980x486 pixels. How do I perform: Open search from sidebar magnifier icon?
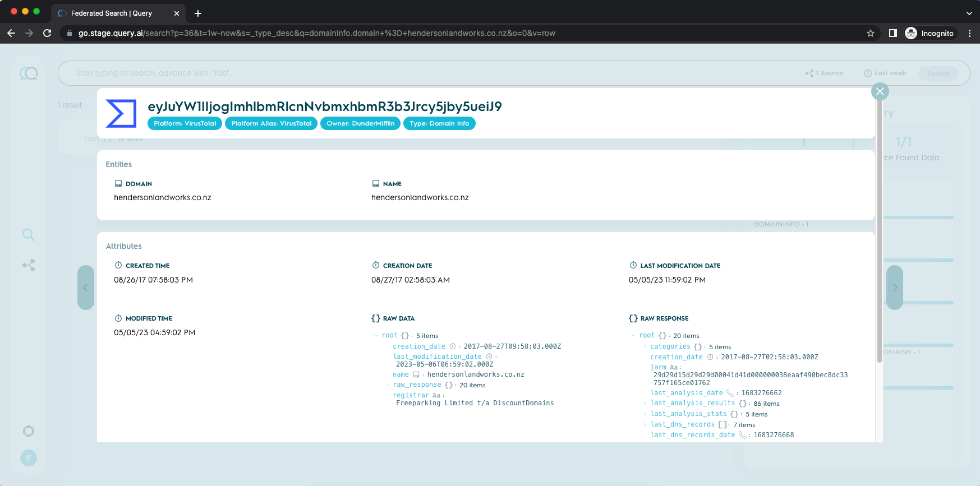(x=29, y=235)
